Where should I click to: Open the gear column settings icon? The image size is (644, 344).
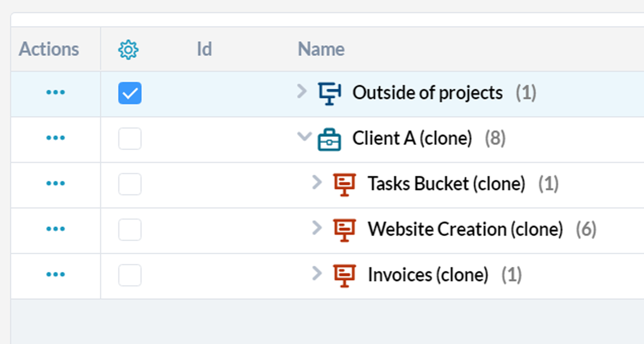tap(128, 50)
